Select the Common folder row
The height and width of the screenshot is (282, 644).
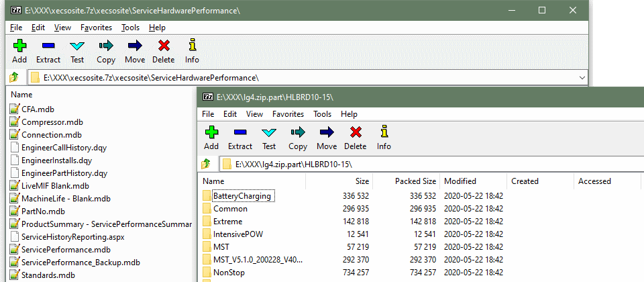[x=354, y=208]
